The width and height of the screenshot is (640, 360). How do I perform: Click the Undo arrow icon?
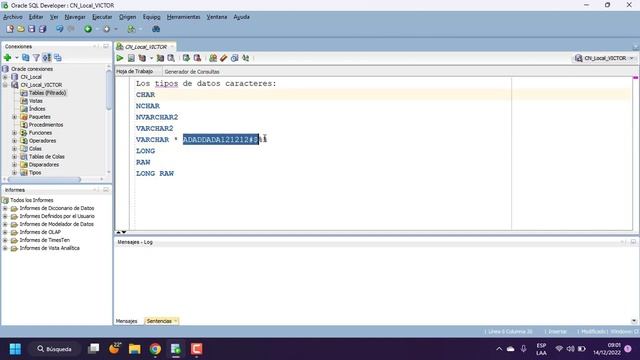tap(60, 29)
